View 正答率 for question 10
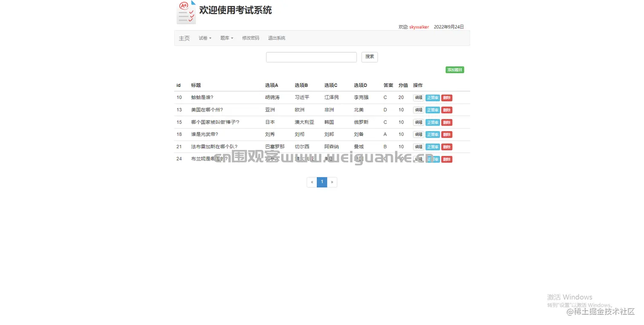The image size is (644, 325). 432,98
